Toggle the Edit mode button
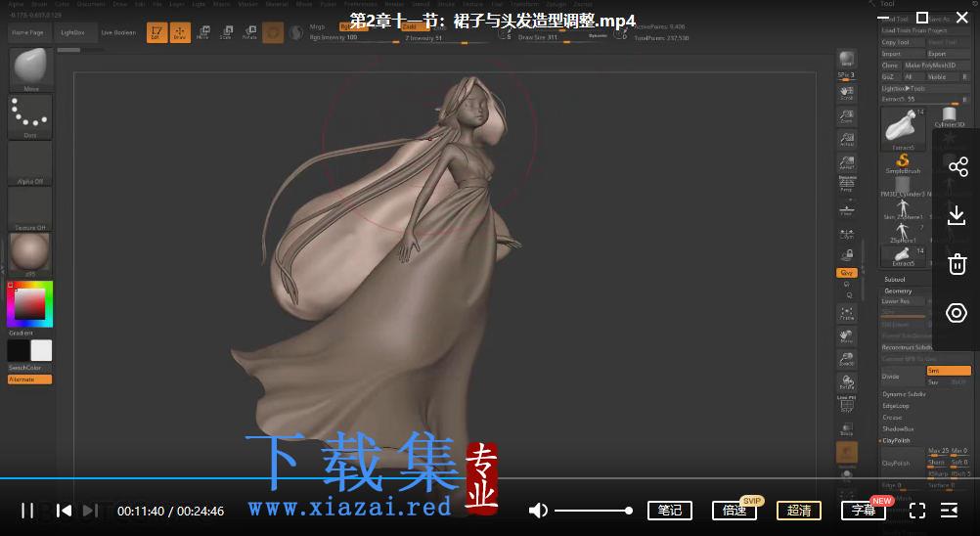This screenshot has height=536, width=980. (156, 32)
